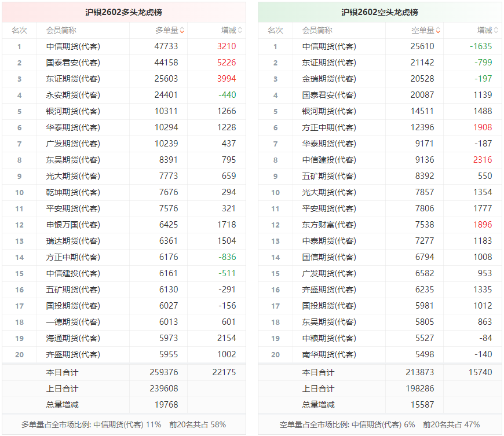This screenshot has height=436, width=504.
Task: Select 瑞达期货(代客) row name
Action: point(73,241)
